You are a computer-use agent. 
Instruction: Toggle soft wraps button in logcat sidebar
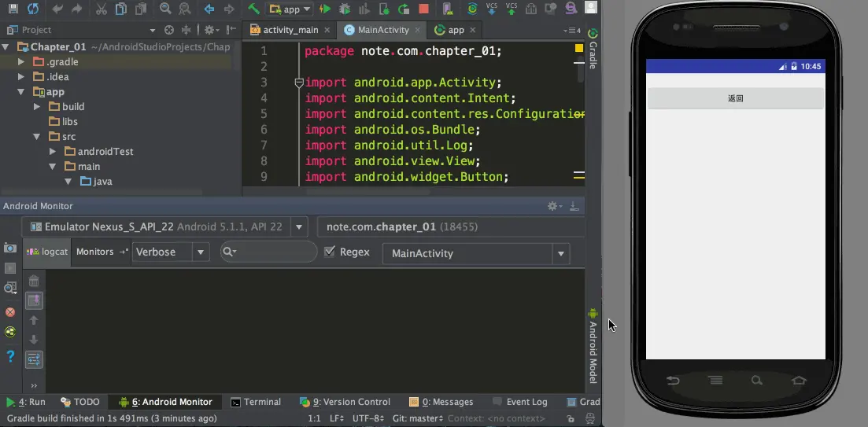coord(34,359)
